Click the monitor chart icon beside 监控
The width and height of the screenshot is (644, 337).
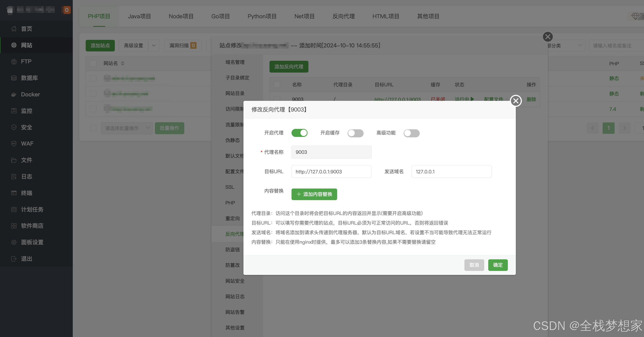pos(14,111)
